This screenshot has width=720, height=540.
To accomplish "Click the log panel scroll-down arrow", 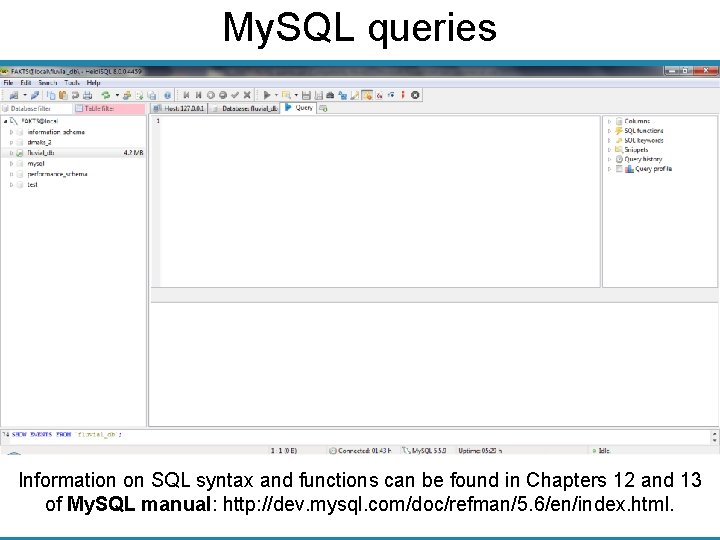I will [x=714, y=440].
